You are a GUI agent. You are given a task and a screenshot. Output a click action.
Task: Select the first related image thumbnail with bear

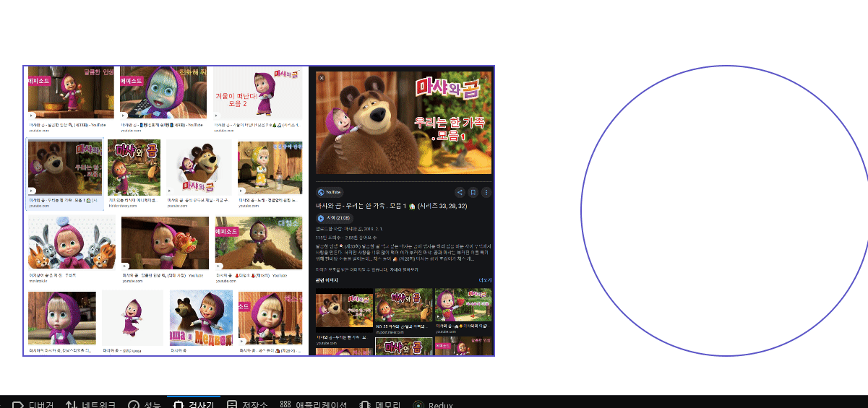click(344, 310)
